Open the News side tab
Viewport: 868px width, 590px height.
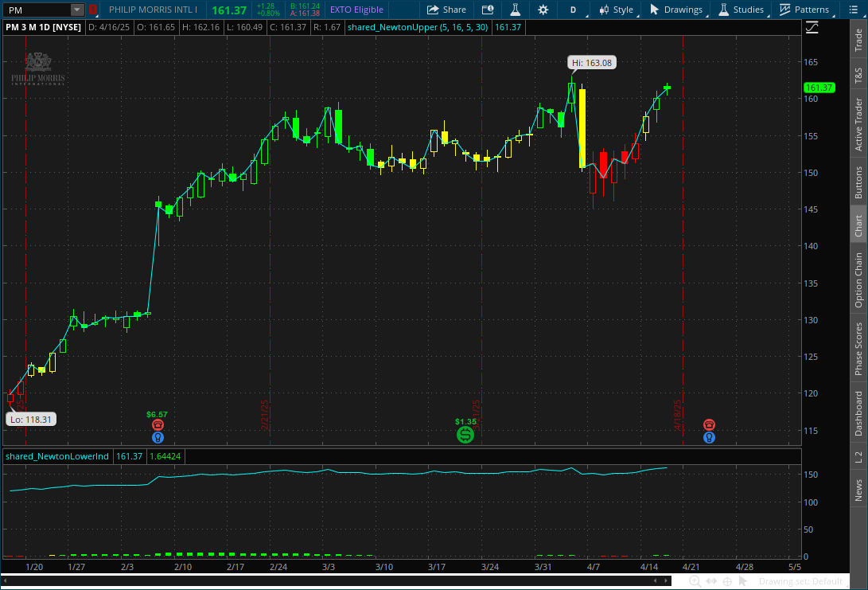pos(858,490)
